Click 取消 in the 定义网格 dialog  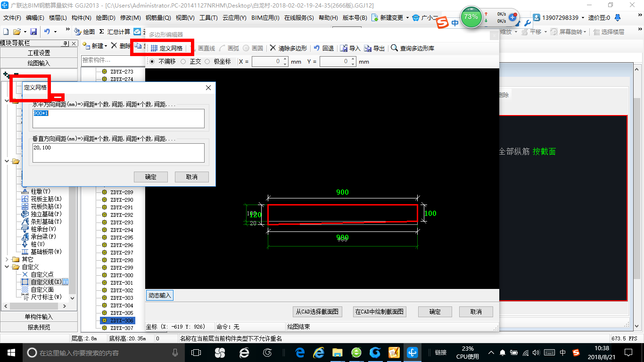(x=192, y=177)
